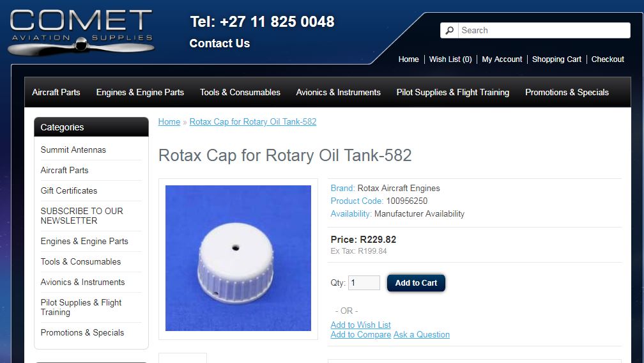Viewport: 644px width, 363px height.
Task: Go to Home via breadcrumb link
Action: [x=169, y=122]
